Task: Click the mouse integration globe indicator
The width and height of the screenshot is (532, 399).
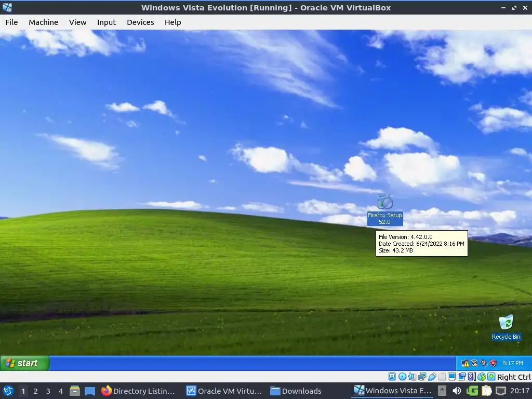Action: coord(482,376)
